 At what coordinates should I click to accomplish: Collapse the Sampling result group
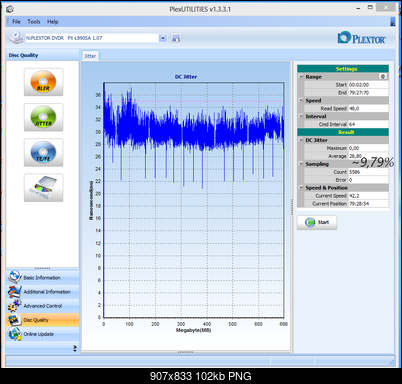301,164
